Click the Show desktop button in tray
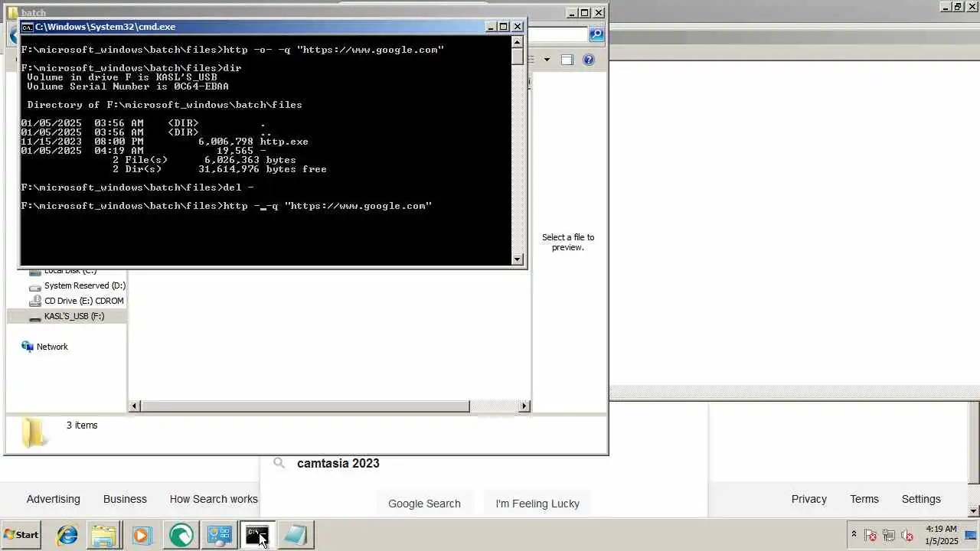980x551 pixels. tap(971, 535)
